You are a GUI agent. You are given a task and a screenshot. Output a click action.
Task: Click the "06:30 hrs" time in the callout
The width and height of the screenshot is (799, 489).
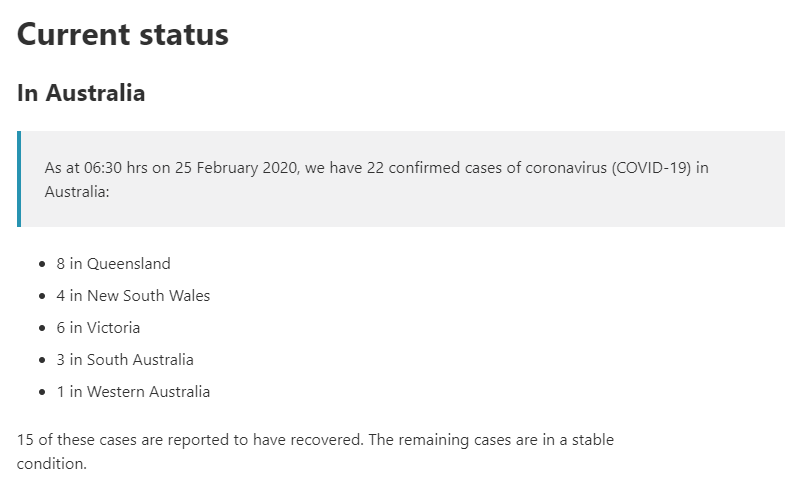click(116, 168)
